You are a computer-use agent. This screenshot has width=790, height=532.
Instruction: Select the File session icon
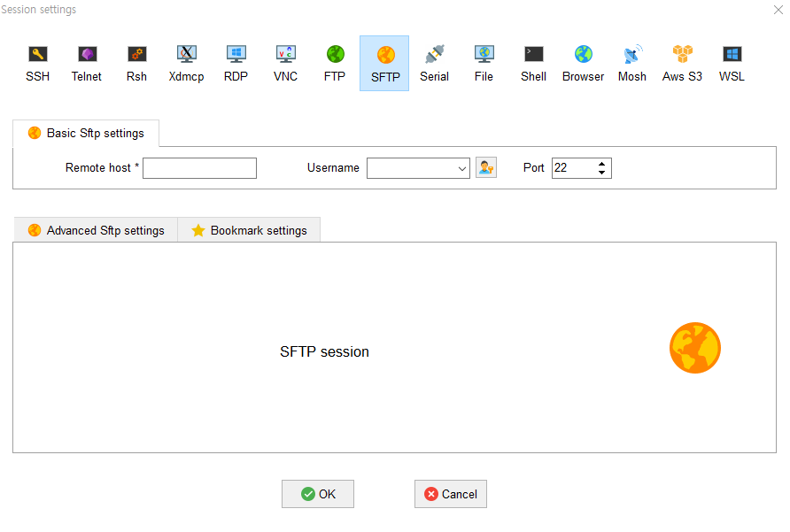tap(484, 64)
